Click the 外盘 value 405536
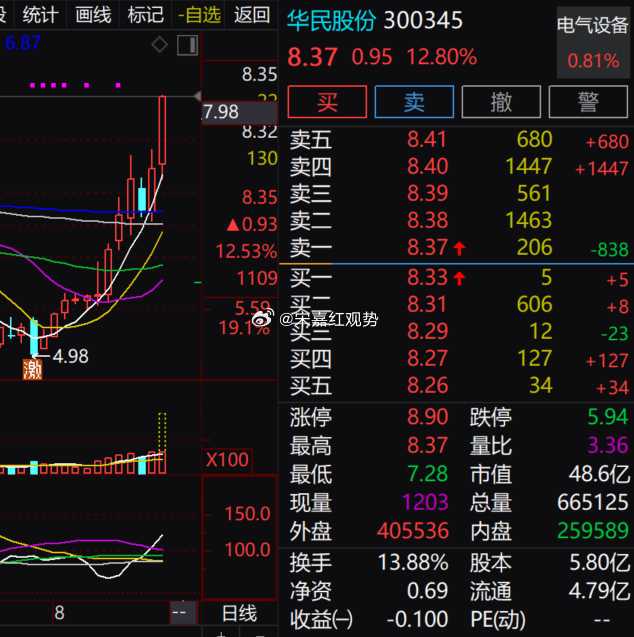This screenshot has width=634, height=637. pyautogui.click(x=413, y=531)
